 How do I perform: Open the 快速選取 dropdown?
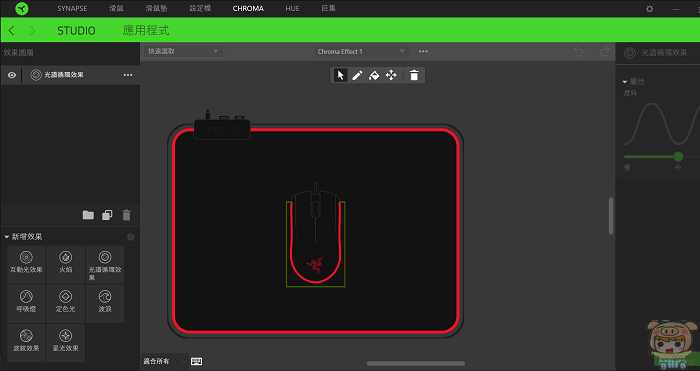(x=183, y=51)
